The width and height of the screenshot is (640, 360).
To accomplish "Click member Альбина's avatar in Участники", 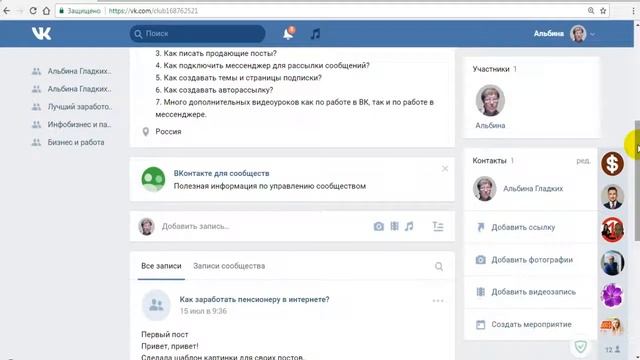I will click(490, 100).
